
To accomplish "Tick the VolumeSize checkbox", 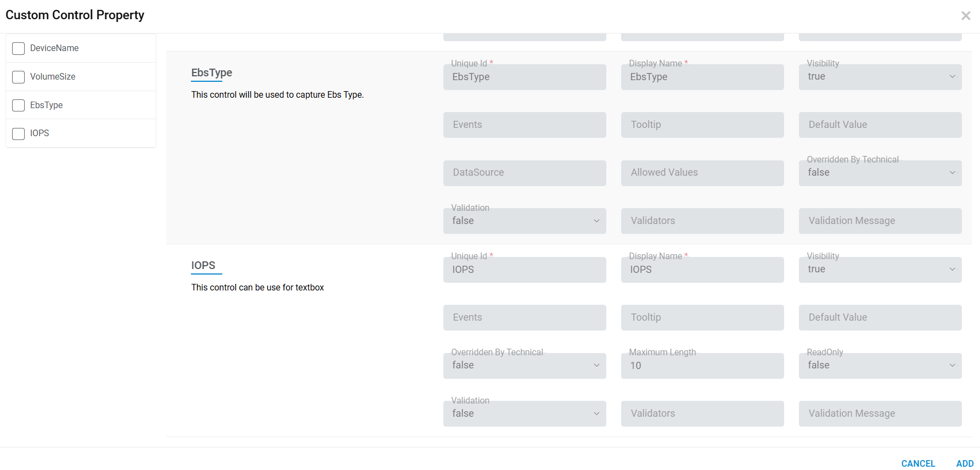I will (19, 77).
